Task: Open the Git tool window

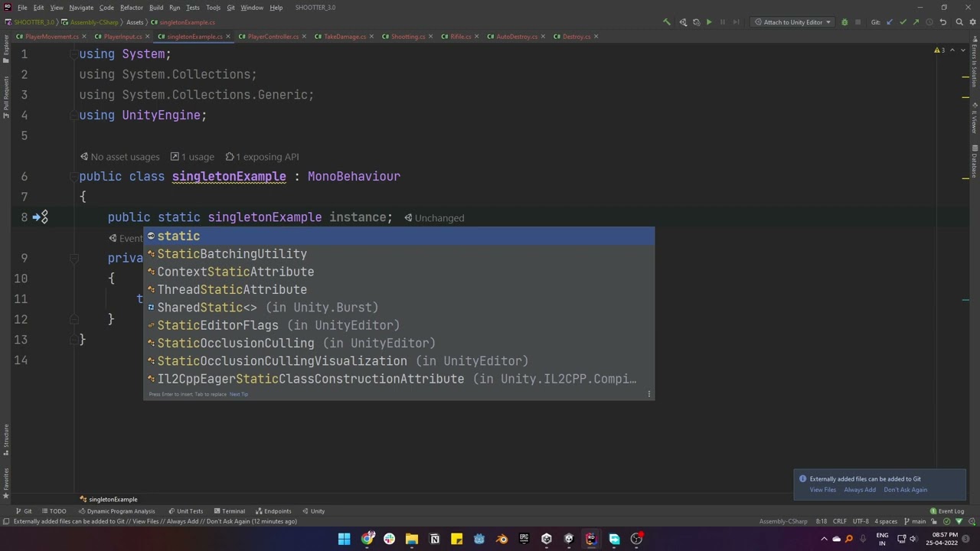Action: [24, 511]
